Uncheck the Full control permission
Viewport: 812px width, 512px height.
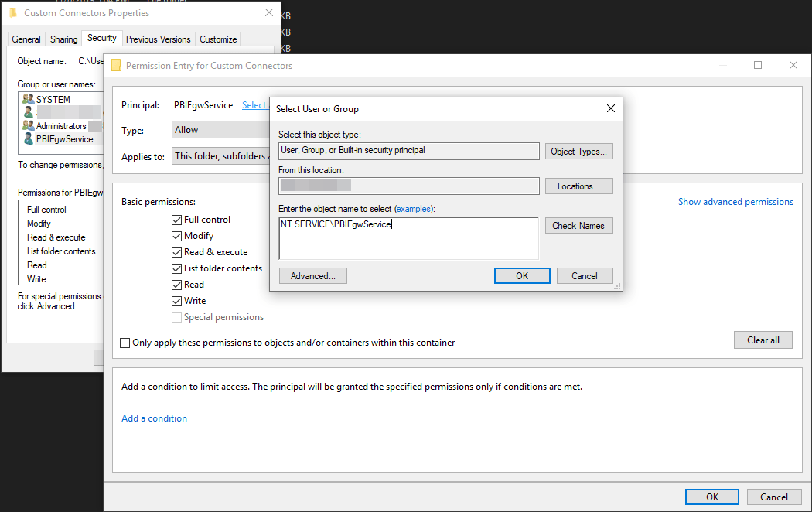[177, 220]
